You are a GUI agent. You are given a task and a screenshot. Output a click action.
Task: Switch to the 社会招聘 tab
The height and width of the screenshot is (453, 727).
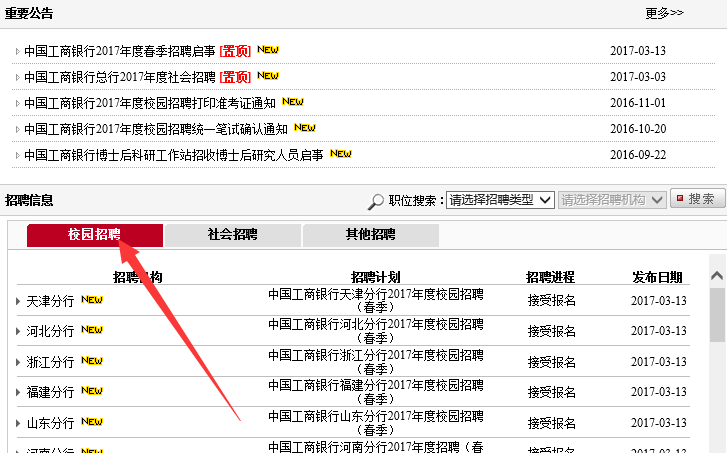(x=233, y=235)
